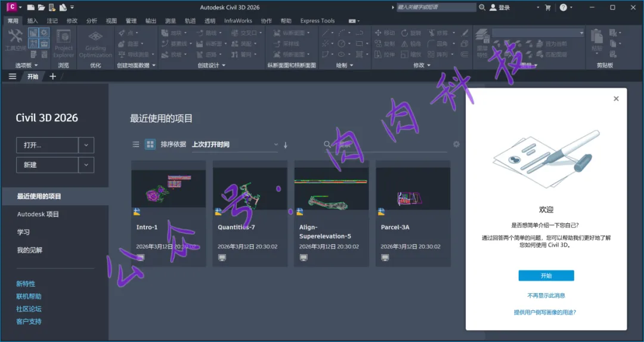Screen dimensions: 644x342
Task: Click the keyword search field in title bar
Action: click(x=436, y=7)
